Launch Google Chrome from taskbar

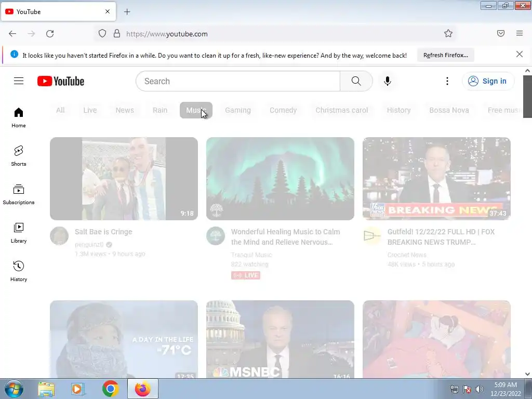110,389
